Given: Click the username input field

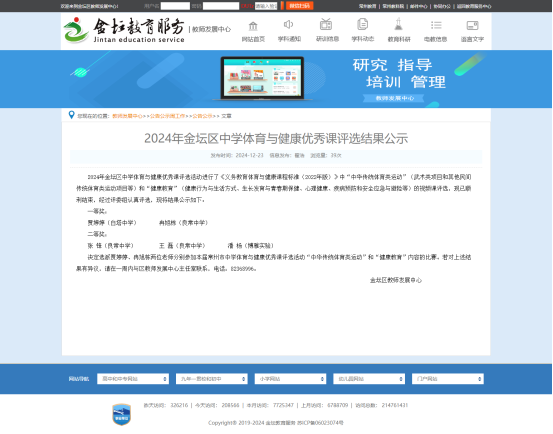Looking at the screenshot, I should pyautogui.click(x=175, y=6).
